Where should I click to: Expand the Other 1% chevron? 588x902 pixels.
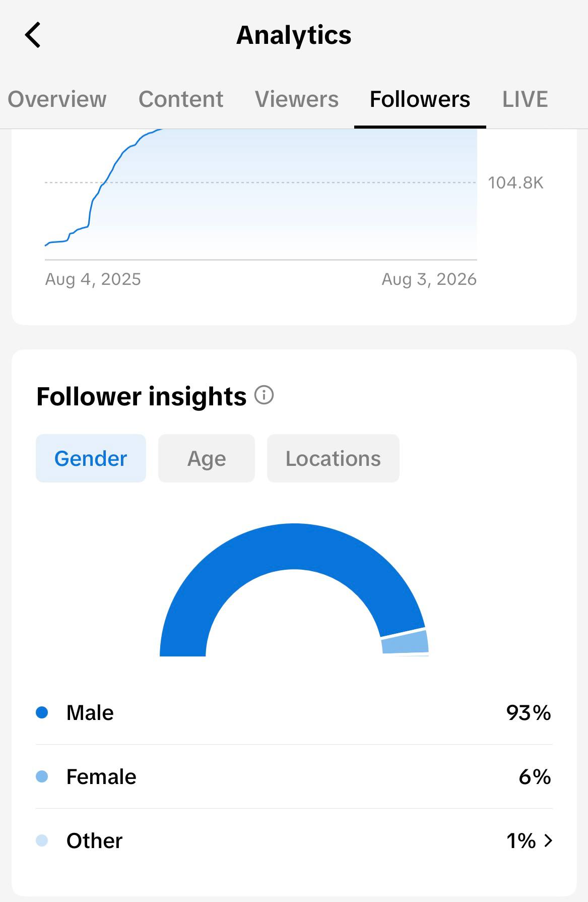point(549,840)
